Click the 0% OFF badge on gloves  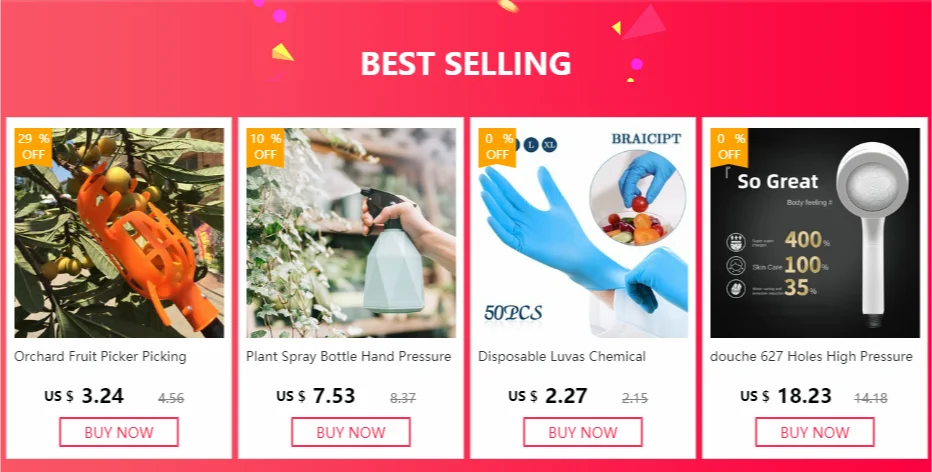(x=497, y=147)
